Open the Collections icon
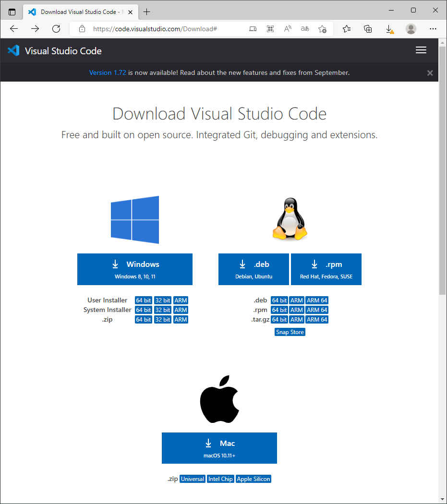 pyautogui.click(x=368, y=29)
